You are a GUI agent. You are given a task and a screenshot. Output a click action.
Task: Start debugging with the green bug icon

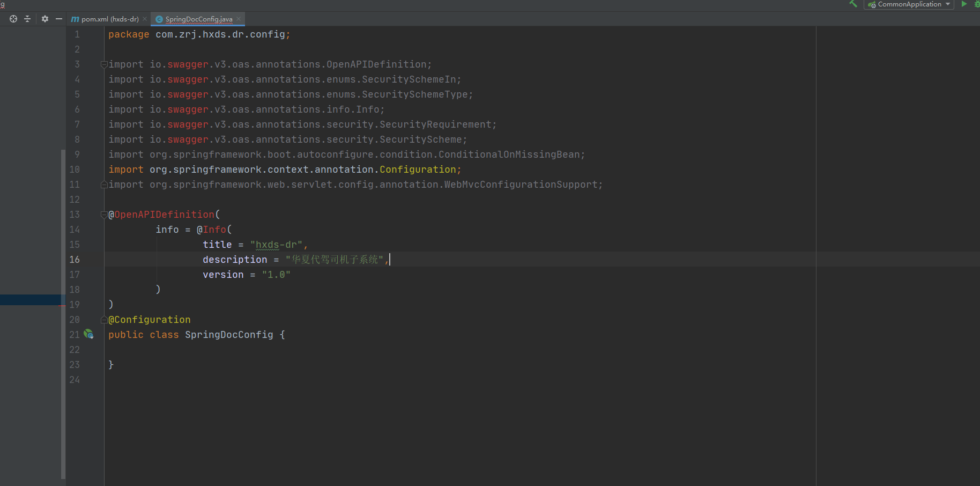(977, 4)
